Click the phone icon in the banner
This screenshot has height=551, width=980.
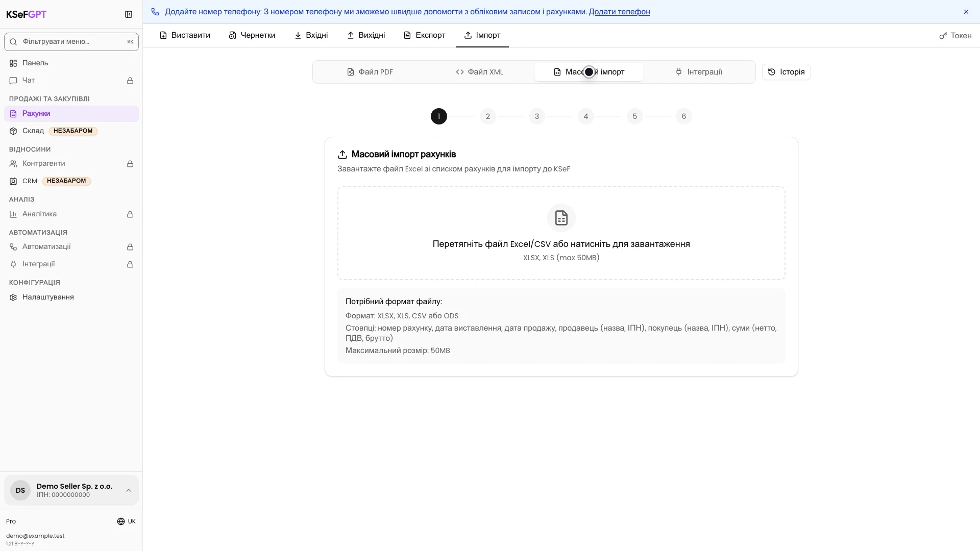click(155, 12)
